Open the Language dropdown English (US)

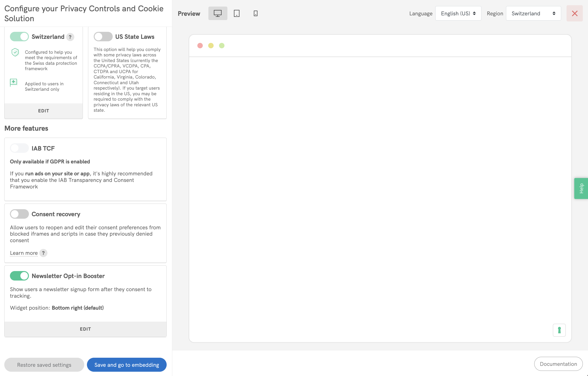pos(458,14)
